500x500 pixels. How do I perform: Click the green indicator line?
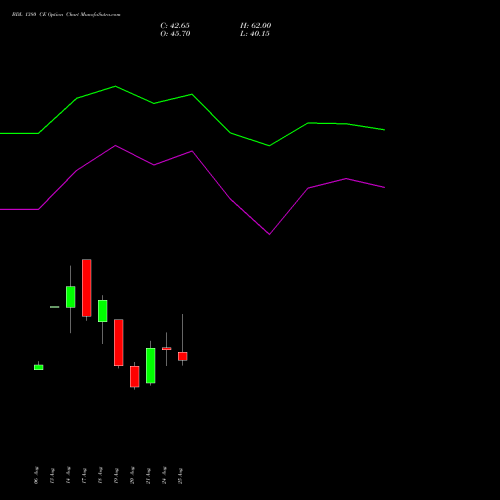pyautogui.click(x=192, y=95)
